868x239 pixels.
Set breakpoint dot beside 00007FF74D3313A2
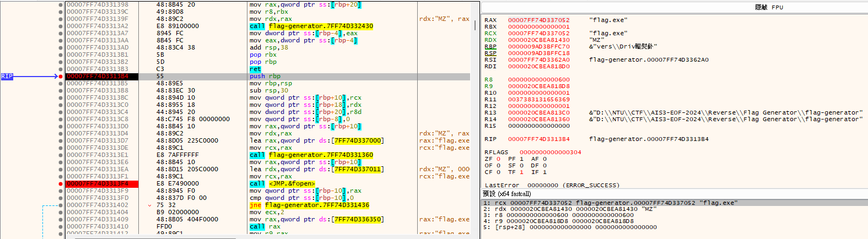[61, 26]
